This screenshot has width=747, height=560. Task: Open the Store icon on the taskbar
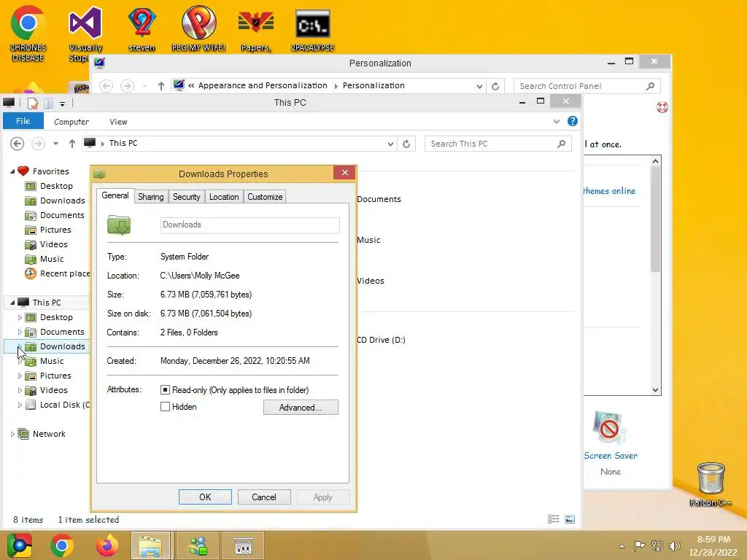243,545
